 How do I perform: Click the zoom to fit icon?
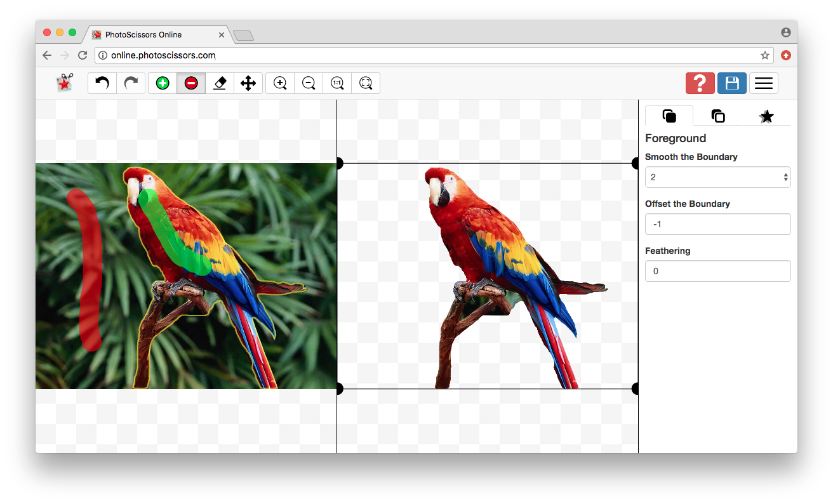pos(366,83)
